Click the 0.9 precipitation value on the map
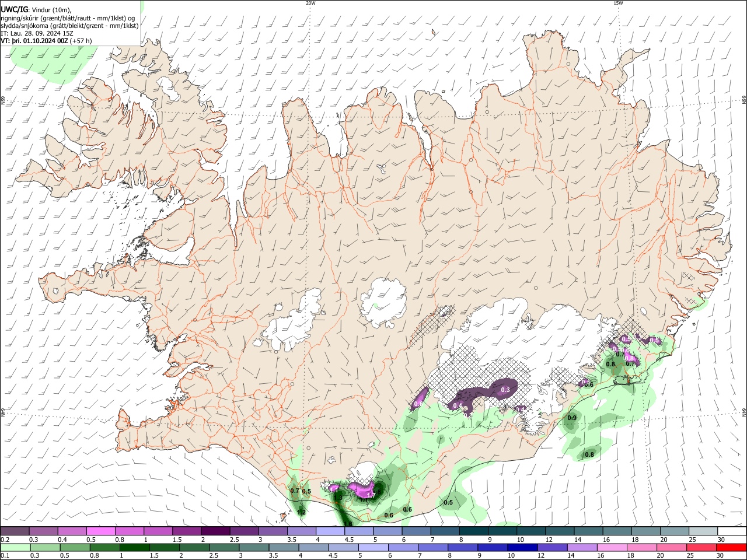 point(572,418)
